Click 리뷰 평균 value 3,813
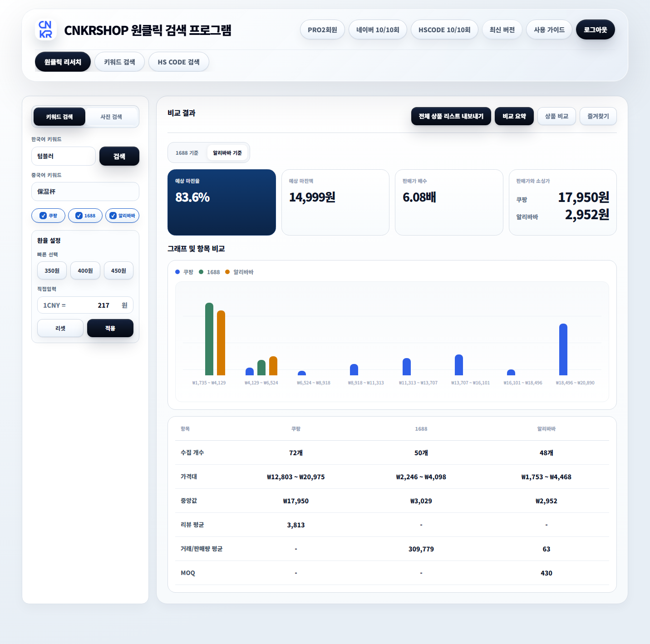Viewport: 650px width, 644px height. [x=296, y=525]
